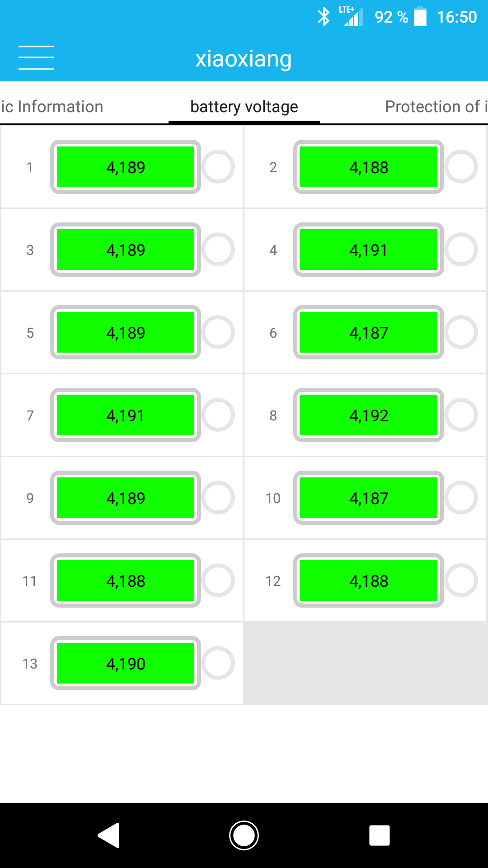Viewport: 488px width, 868px height.
Task: Tap the LTE signal strength icon
Action: [352, 17]
